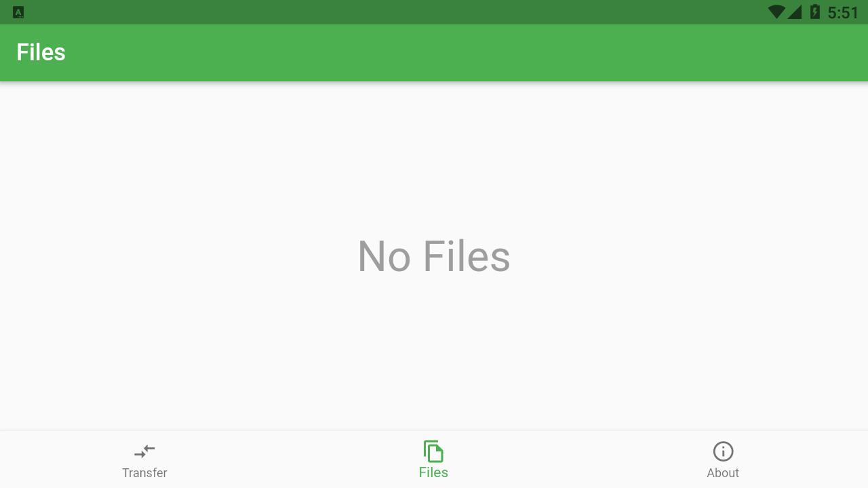Select the green Files documents icon

pyautogui.click(x=433, y=451)
